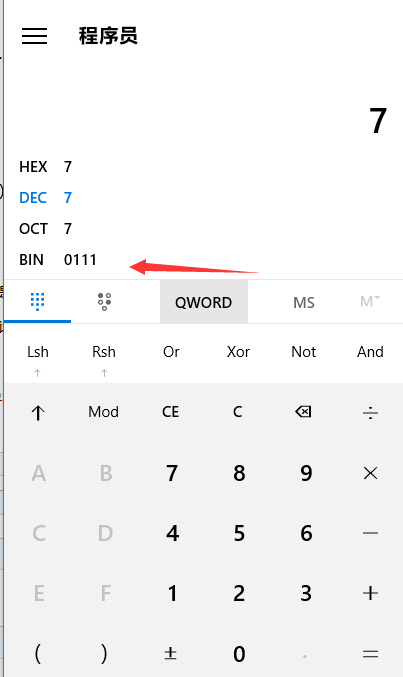Click the main display value 7

coord(378,121)
